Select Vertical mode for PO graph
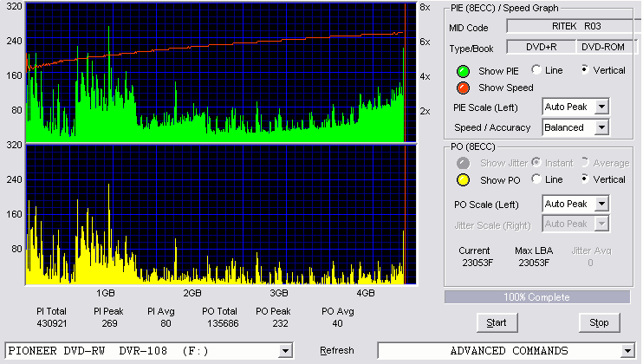 click(x=585, y=179)
